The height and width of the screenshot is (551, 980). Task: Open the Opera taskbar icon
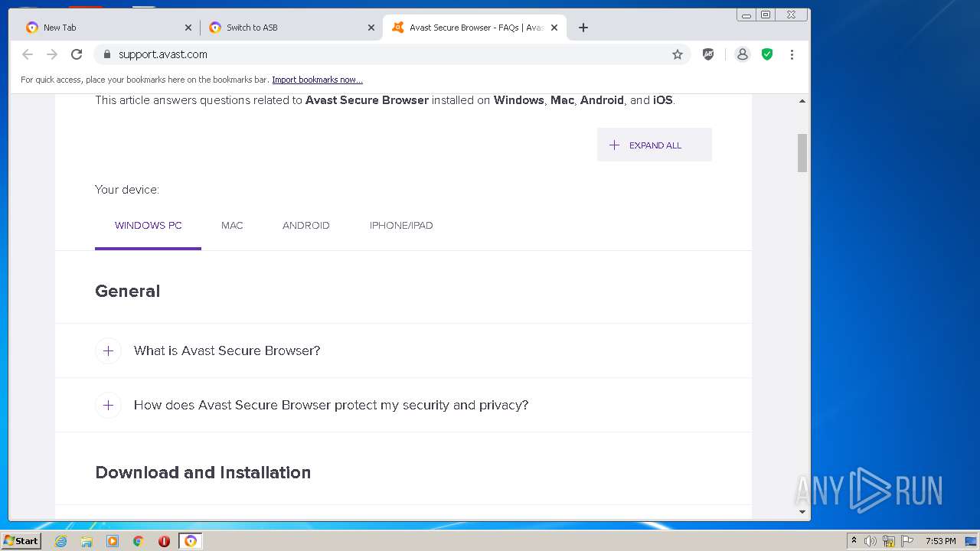164,541
